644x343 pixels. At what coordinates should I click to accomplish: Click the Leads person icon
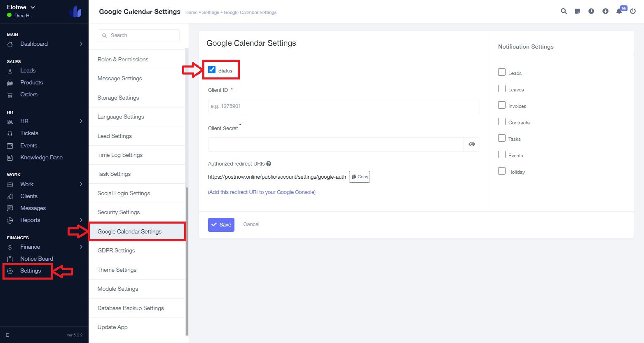[10, 71]
